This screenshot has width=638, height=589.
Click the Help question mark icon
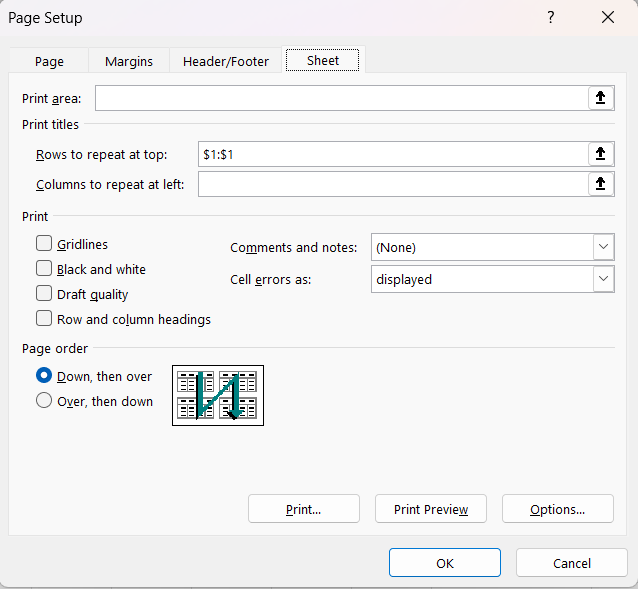coord(551,18)
